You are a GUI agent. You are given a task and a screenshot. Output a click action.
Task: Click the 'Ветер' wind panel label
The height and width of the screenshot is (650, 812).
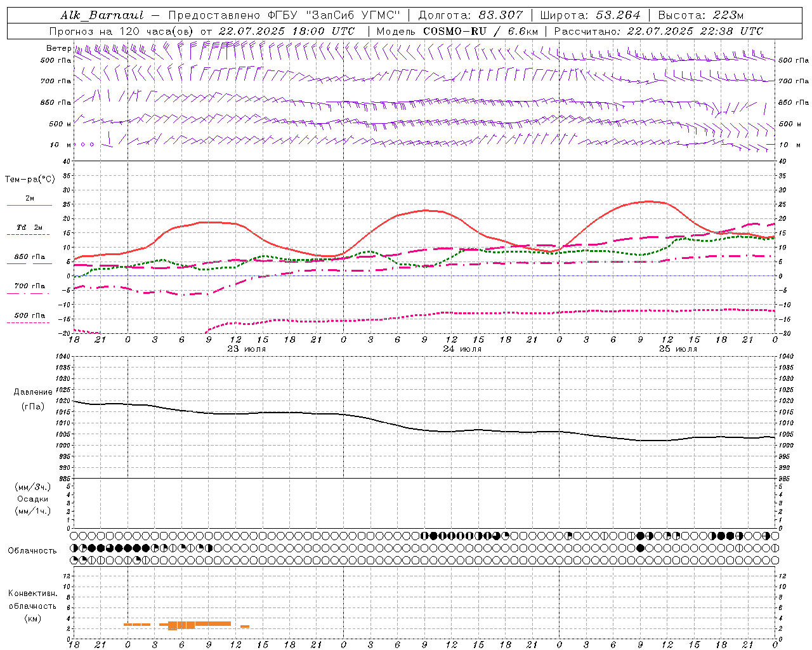coord(58,48)
